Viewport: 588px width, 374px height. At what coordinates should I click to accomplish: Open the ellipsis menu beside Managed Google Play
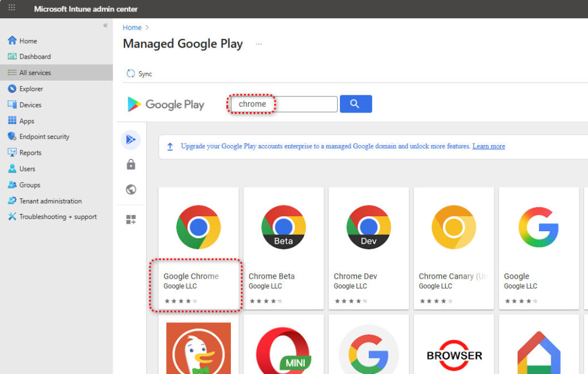[259, 44]
